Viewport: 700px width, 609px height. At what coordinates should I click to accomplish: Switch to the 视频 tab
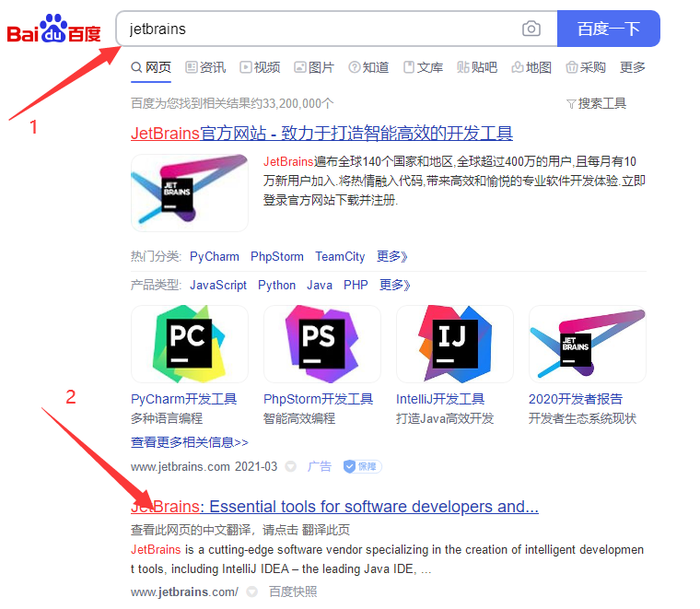pos(261,67)
